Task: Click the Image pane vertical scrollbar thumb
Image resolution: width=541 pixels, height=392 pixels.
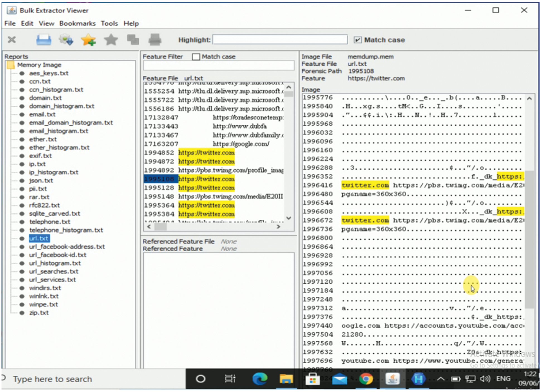Action: coord(529,240)
